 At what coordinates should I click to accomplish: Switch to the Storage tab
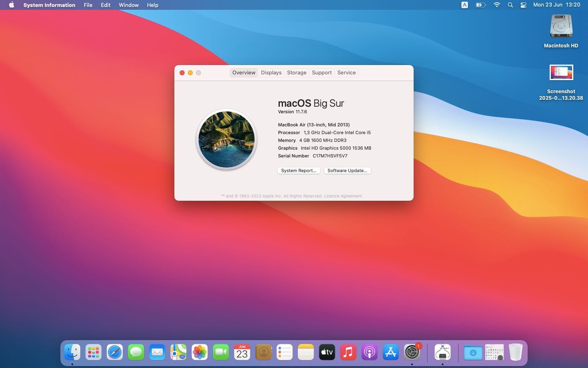pyautogui.click(x=296, y=72)
